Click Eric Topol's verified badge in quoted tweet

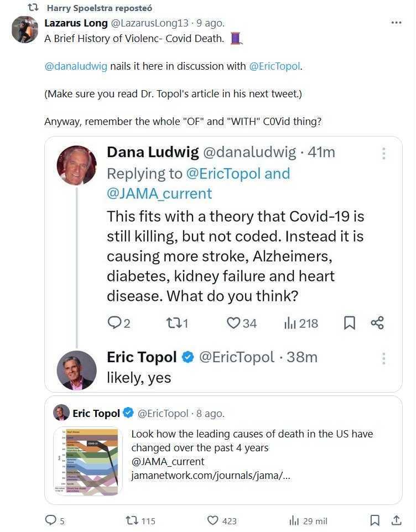(128, 413)
